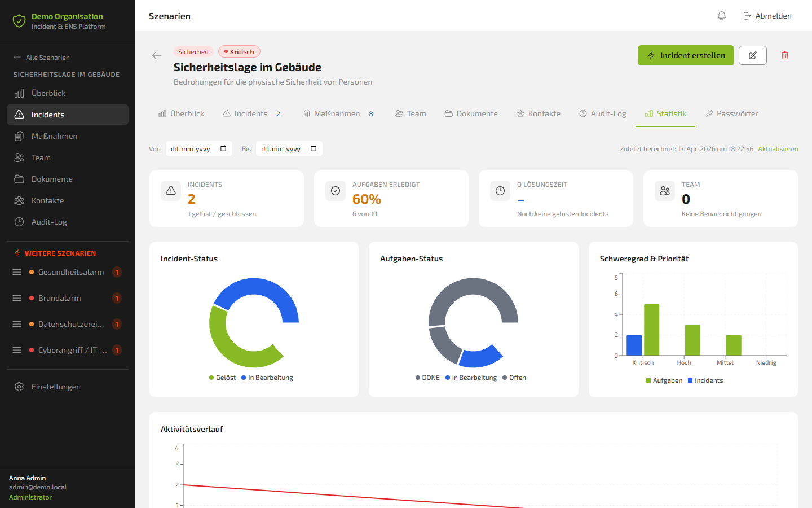This screenshot has height=508, width=812.
Task: Click the Demo Organisation shield logo
Action: pyautogui.click(x=19, y=21)
